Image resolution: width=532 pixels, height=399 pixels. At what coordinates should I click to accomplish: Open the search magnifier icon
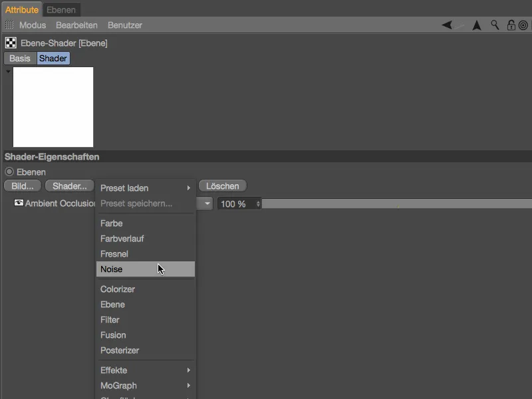pos(495,25)
